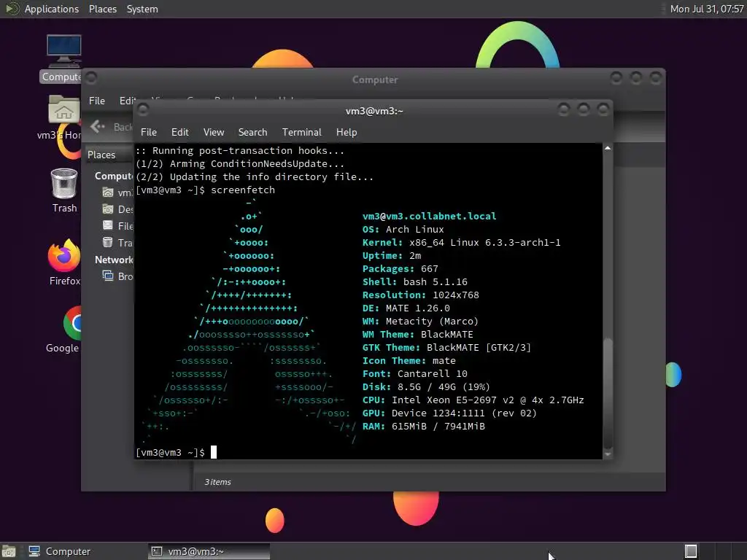
Task: Click the terminal scrollbar thumb
Action: (608, 393)
